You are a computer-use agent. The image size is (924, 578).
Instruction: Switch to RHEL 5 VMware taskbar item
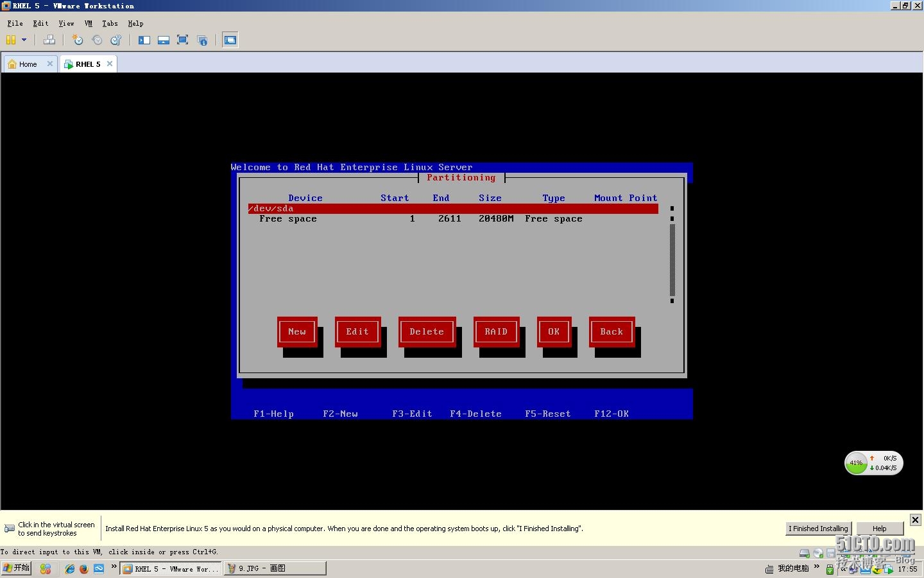(x=171, y=568)
